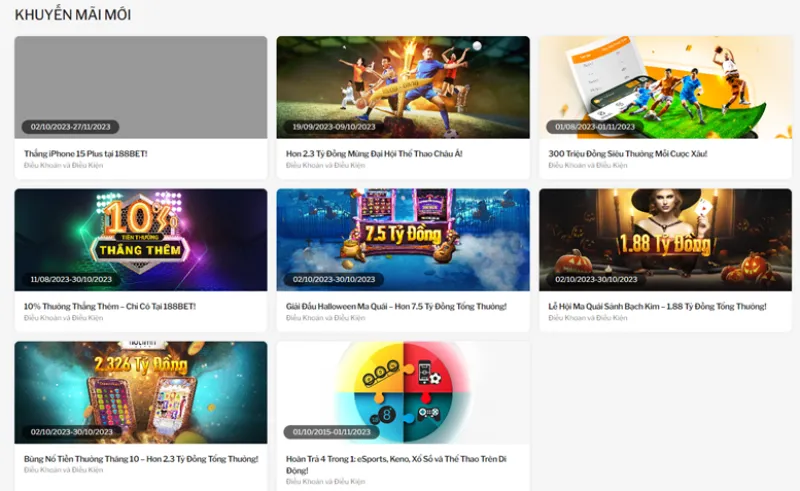The image size is (800, 491).
Task: Open the 300 Triệu Đồng football banner
Action: coord(665,80)
